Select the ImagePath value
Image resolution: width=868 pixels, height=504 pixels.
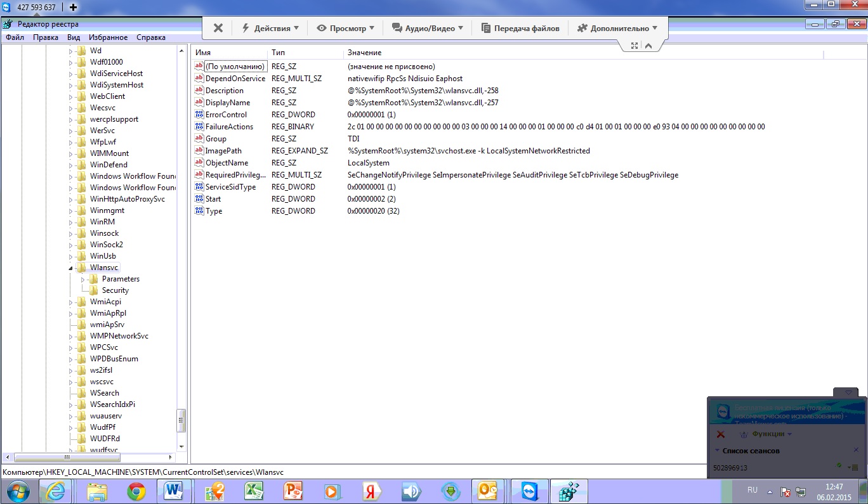pos(223,151)
